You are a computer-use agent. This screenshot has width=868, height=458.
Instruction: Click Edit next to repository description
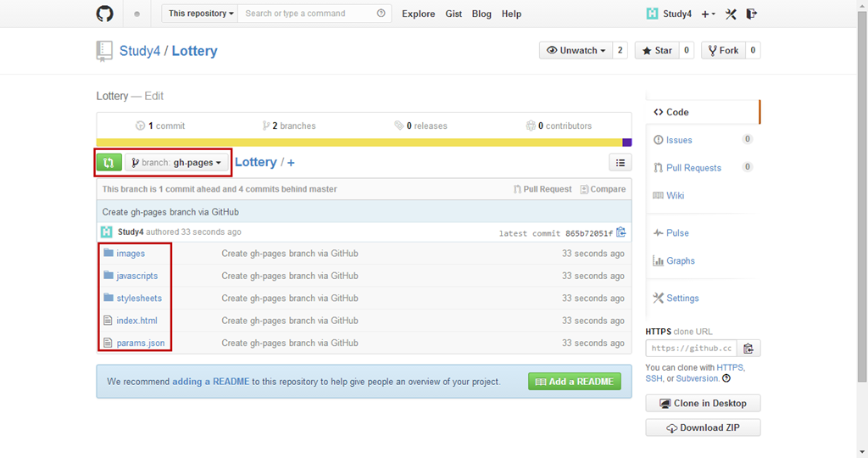(154, 96)
